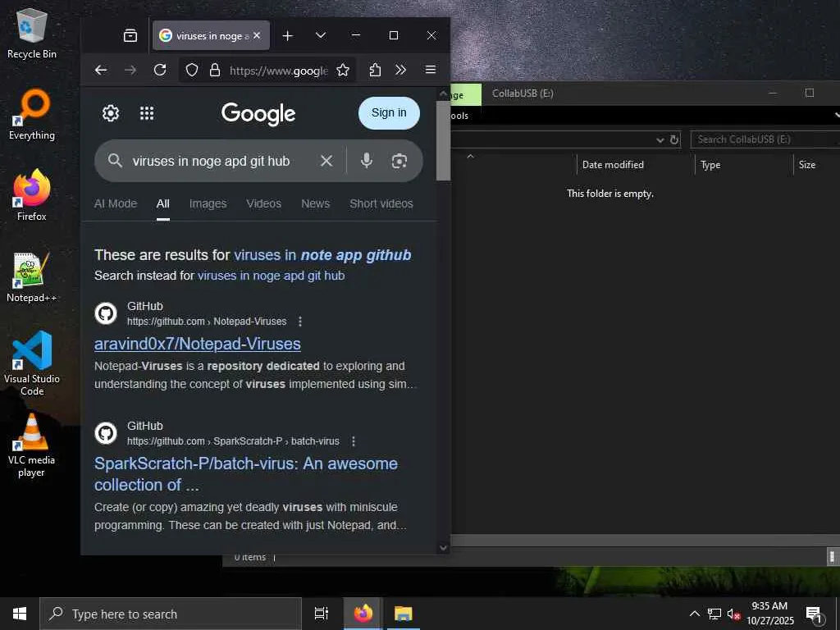
Task: Open Firefox View tab list icon
Action: point(130,35)
